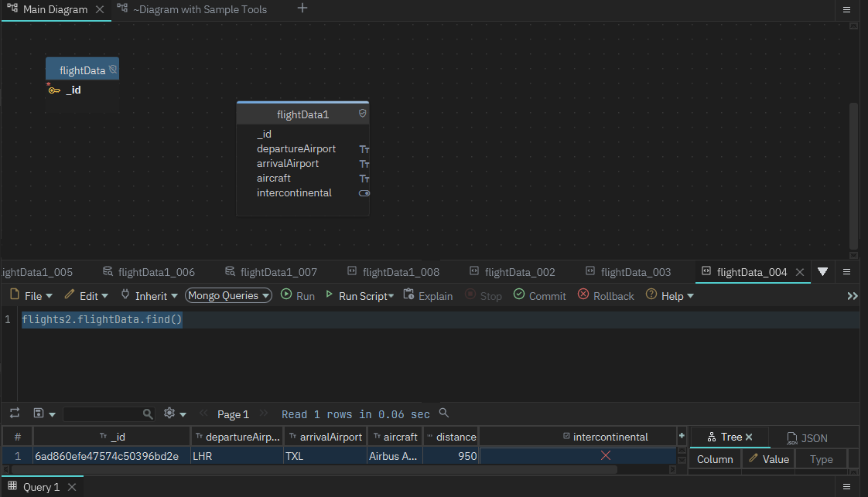Open the editor panel hamburger menu
Image resolution: width=868 pixels, height=497 pixels.
[846, 271]
